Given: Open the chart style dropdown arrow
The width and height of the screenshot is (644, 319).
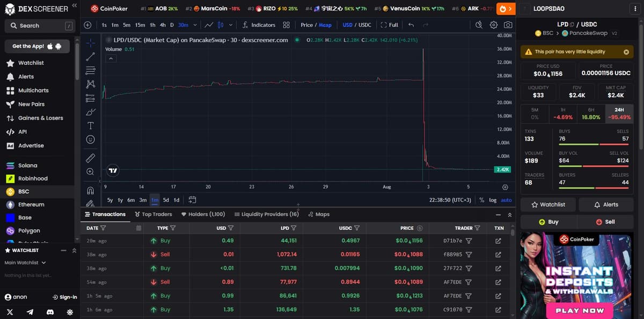Looking at the screenshot, I should click(230, 25).
